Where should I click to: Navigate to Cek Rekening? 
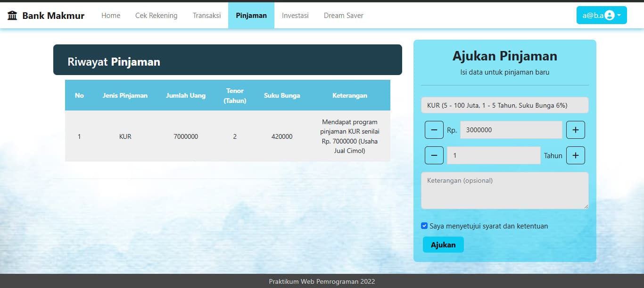[x=156, y=15]
